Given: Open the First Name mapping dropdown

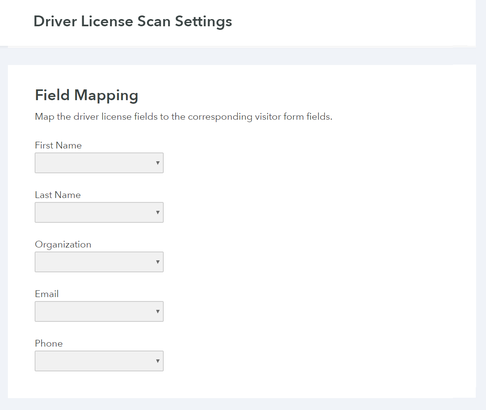Looking at the screenshot, I should pyautogui.click(x=99, y=163).
